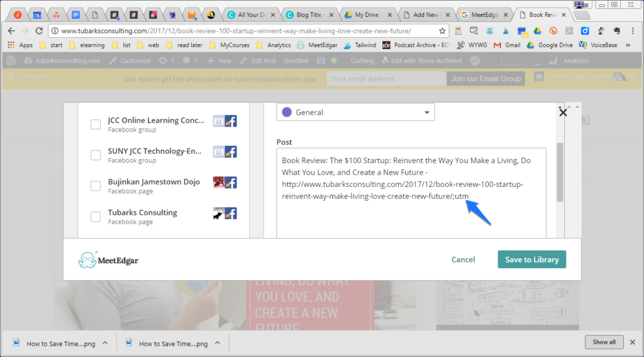Expand the first downloaded png file menu
Viewport: 644px width, 357px height.
(x=105, y=343)
